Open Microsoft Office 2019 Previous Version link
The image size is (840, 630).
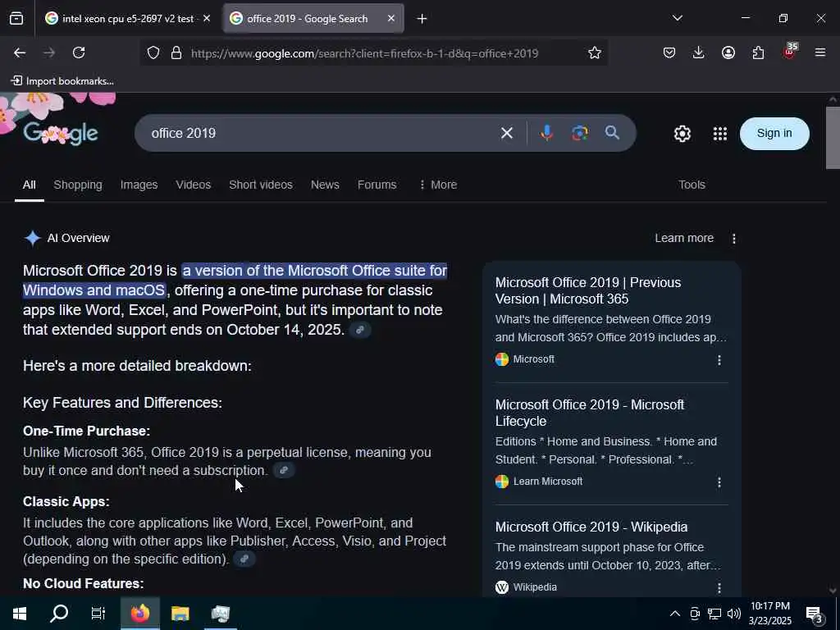(x=587, y=290)
